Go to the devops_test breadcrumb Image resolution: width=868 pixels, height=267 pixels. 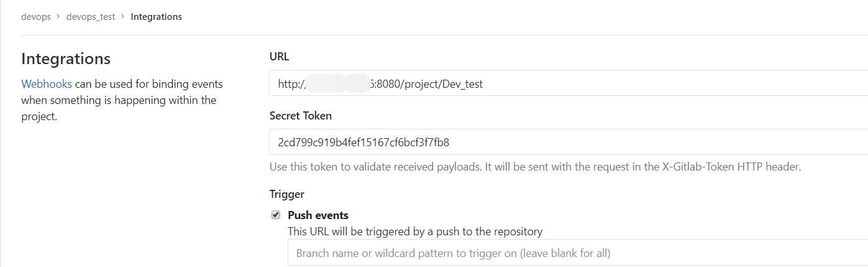point(91,17)
